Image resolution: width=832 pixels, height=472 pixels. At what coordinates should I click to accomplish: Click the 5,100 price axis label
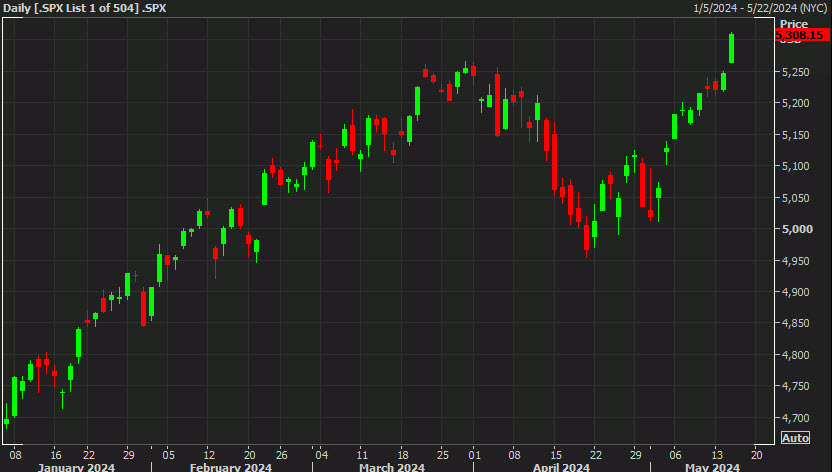(796, 167)
